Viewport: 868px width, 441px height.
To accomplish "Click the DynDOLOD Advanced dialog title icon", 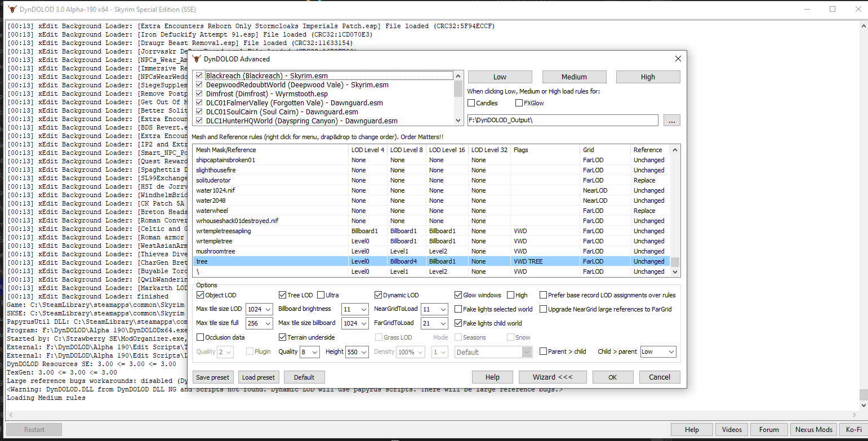I will pyautogui.click(x=197, y=59).
